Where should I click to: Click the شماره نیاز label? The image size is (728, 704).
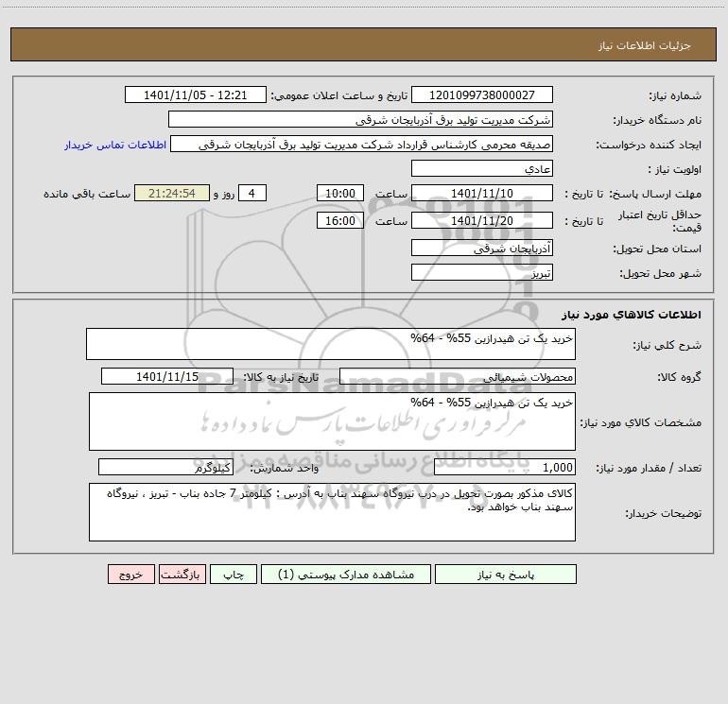675,95
